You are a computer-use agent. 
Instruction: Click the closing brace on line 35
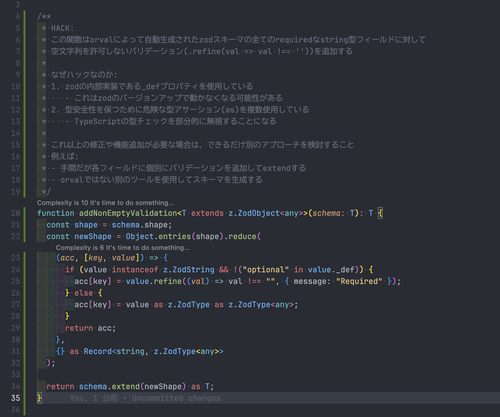39,398
